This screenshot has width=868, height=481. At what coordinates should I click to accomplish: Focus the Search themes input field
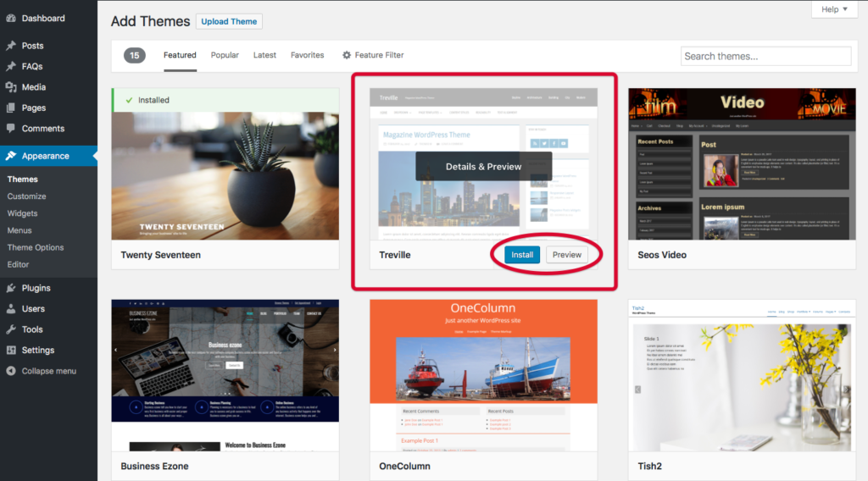tap(765, 57)
